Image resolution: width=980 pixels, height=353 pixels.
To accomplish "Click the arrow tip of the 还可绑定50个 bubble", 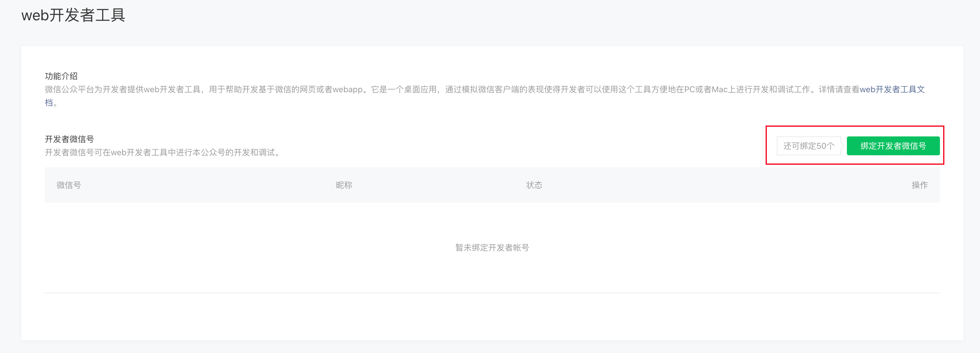I will pyautogui.click(x=843, y=146).
